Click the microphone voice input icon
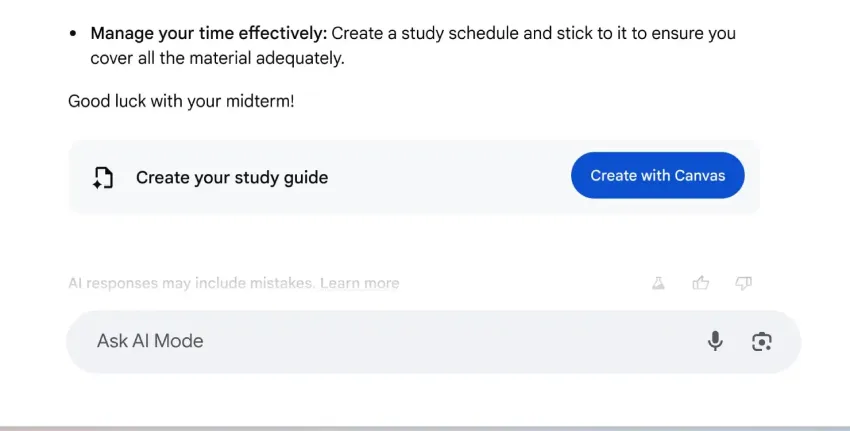Viewport: 850px width, 431px height. tap(715, 341)
